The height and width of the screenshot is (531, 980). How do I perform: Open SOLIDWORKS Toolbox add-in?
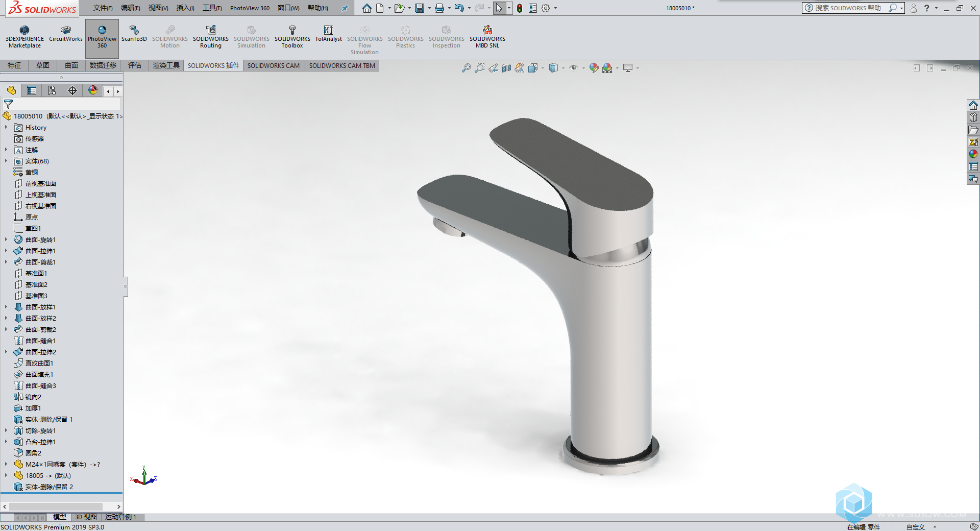[292, 37]
